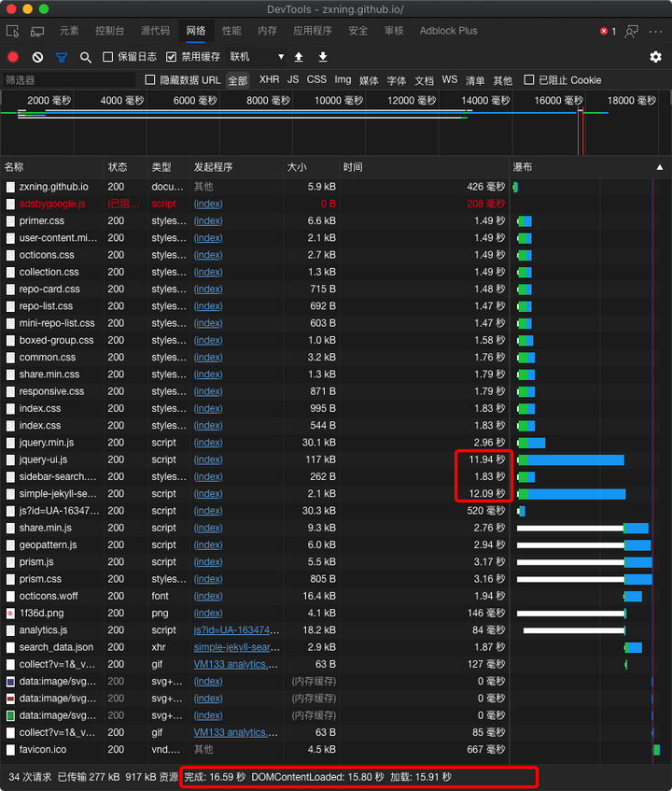Open the throttling dropdown showing 联机
Image resolution: width=672 pixels, height=791 pixels.
click(257, 57)
